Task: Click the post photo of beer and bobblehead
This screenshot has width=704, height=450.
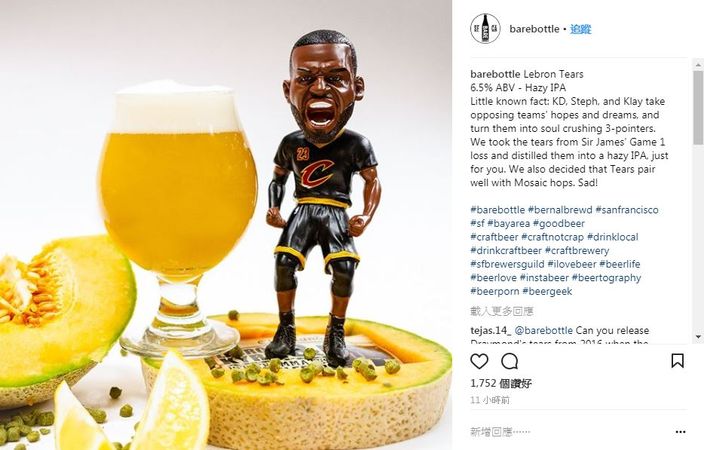Action: point(226,225)
